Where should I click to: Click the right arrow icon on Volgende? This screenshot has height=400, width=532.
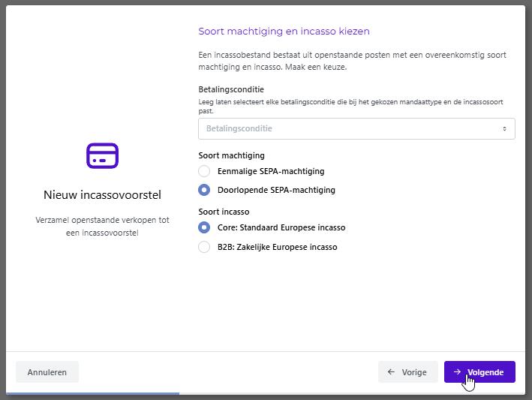click(x=458, y=371)
